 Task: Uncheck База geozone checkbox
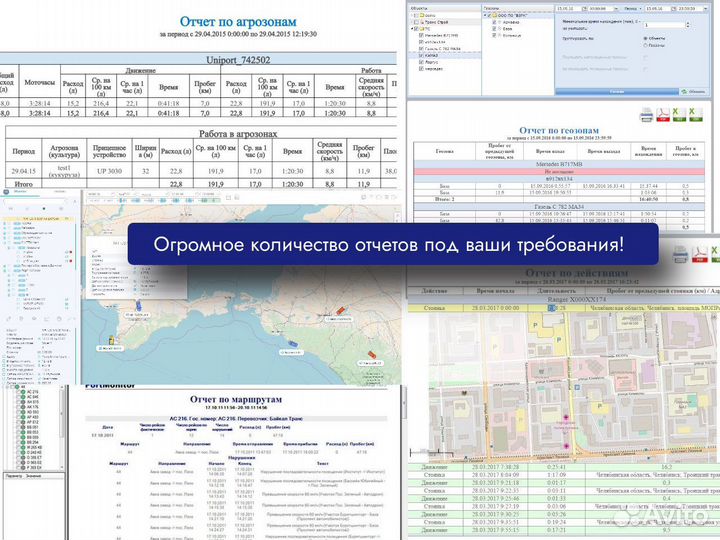coord(494,28)
